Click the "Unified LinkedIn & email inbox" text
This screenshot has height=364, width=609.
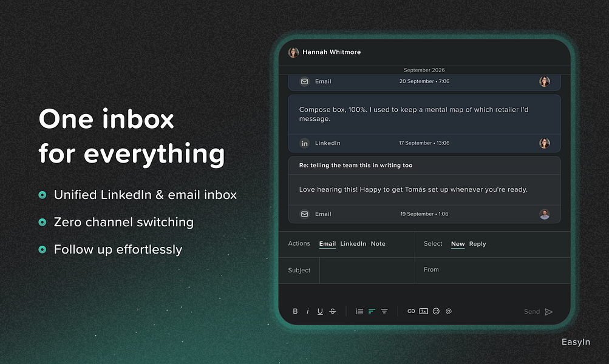[x=145, y=195]
